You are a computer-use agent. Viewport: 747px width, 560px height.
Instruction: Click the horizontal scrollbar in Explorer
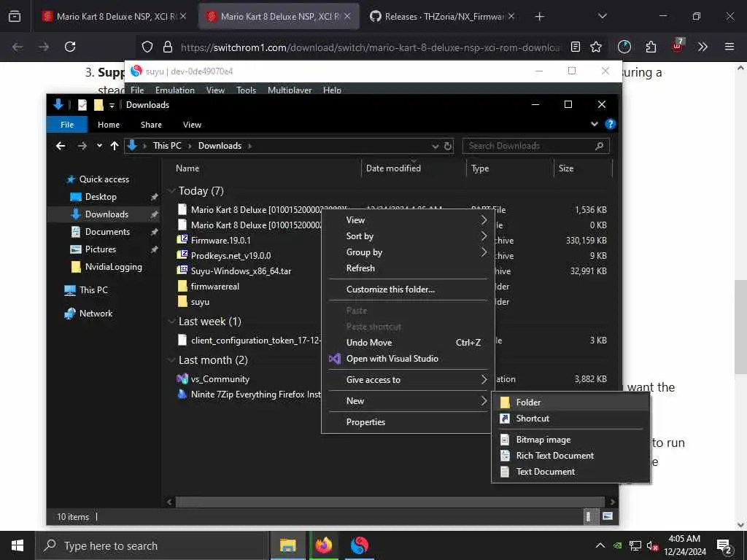click(x=390, y=502)
